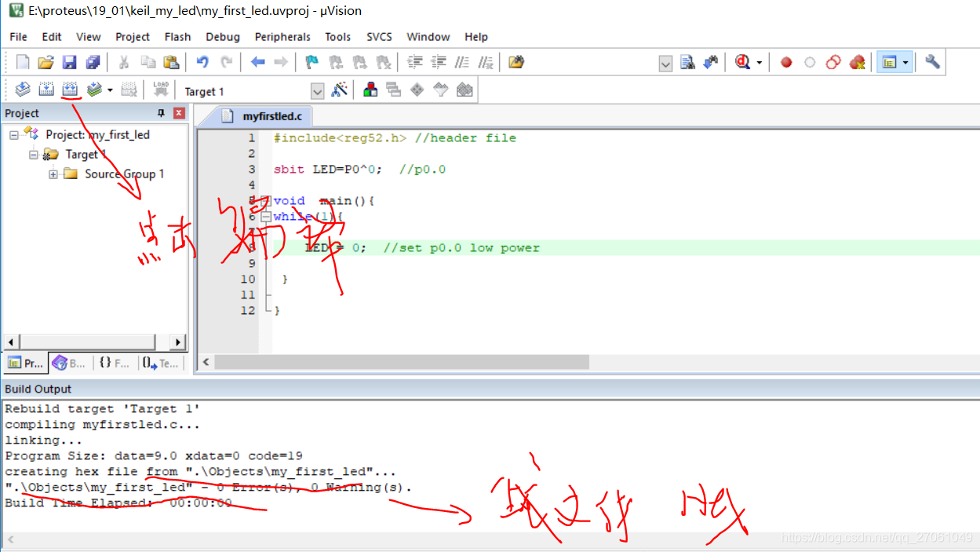
Task: Open the debug session dropdown arrow
Action: [759, 62]
